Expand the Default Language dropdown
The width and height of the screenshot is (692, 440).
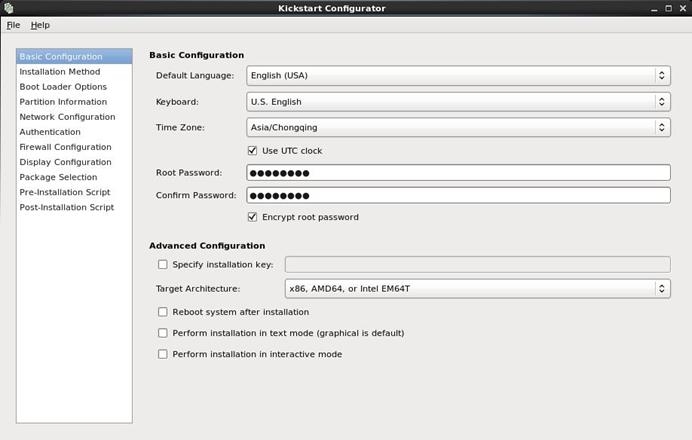pos(458,75)
